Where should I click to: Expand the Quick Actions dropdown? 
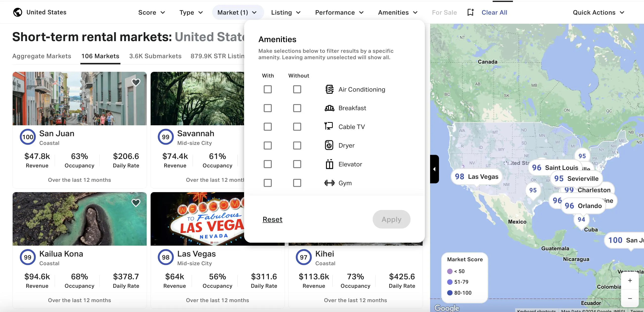[598, 13]
